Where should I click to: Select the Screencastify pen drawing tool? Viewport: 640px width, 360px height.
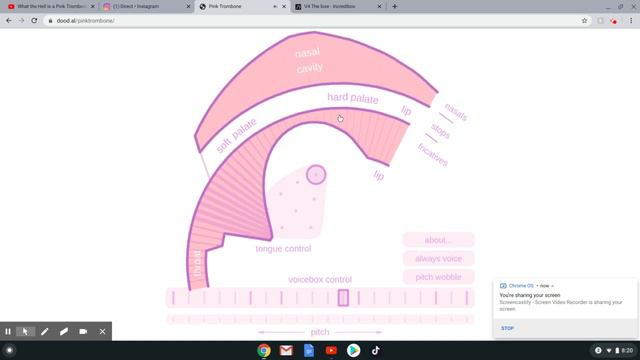tap(44, 331)
